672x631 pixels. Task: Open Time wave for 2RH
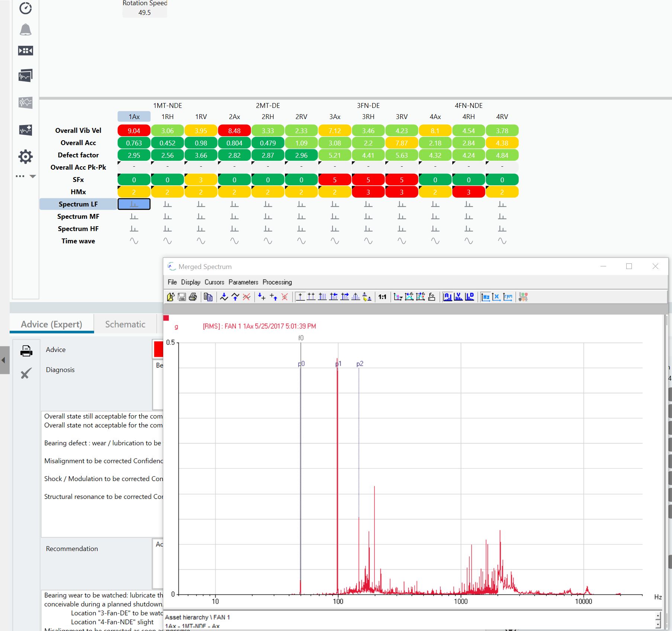click(x=268, y=241)
